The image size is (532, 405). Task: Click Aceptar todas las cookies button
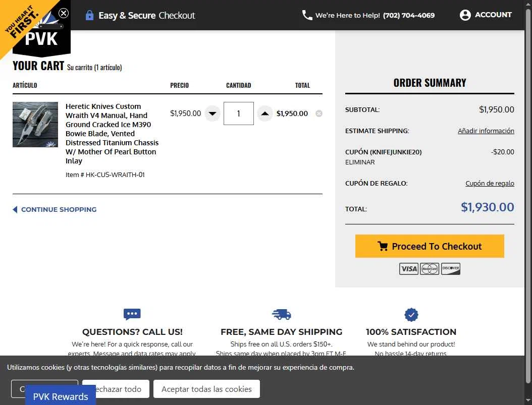coord(206,389)
